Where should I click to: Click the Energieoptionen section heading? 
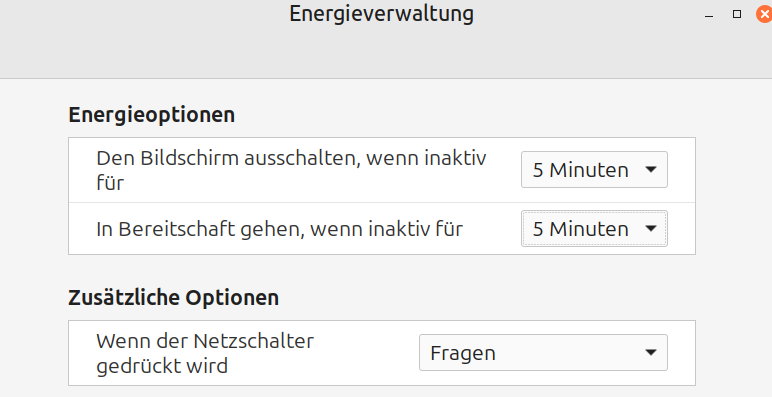(x=152, y=115)
